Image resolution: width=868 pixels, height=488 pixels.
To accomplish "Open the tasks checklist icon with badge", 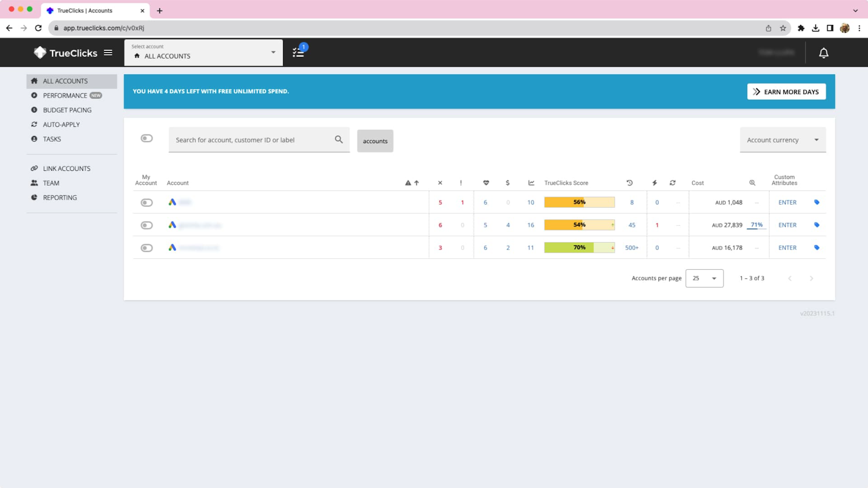I will pos(298,52).
